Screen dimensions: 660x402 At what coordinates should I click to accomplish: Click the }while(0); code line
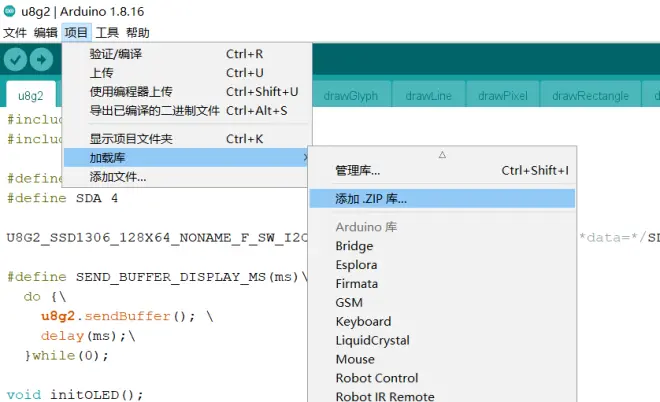66,356
